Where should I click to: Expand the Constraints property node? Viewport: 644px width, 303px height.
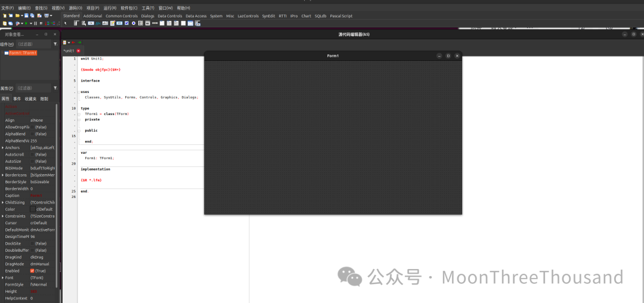click(x=2, y=216)
